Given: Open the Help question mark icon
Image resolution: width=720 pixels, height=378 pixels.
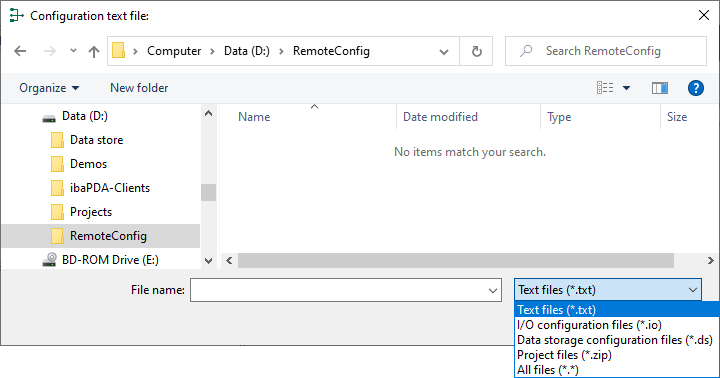Looking at the screenshot, I should click(x=696, y=88).
